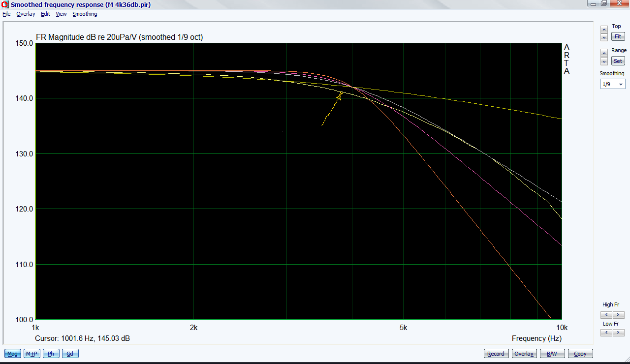Click the Fit button
The image size is (630, 364).
click(617, 37)
